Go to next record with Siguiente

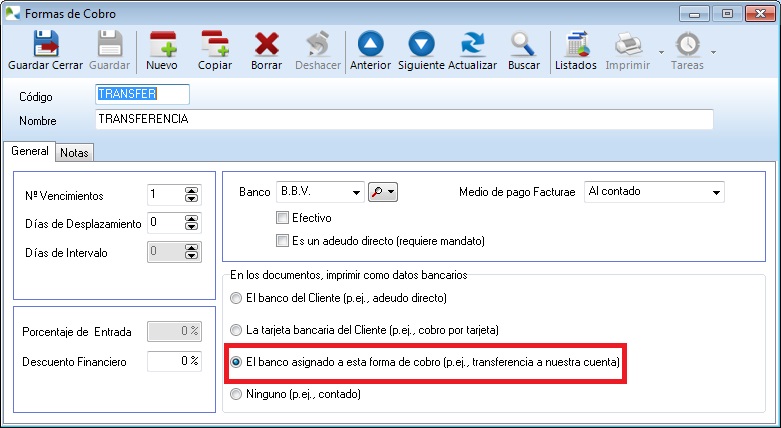421,44
